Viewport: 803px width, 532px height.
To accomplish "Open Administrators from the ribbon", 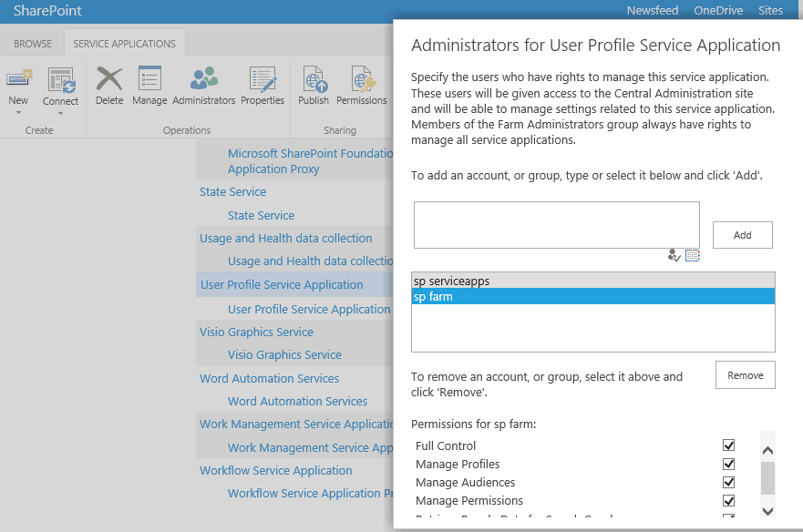I will coord(204,86).
